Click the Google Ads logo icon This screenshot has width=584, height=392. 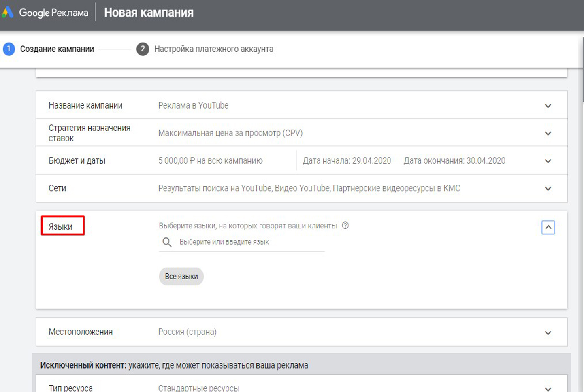coord(8,13)
